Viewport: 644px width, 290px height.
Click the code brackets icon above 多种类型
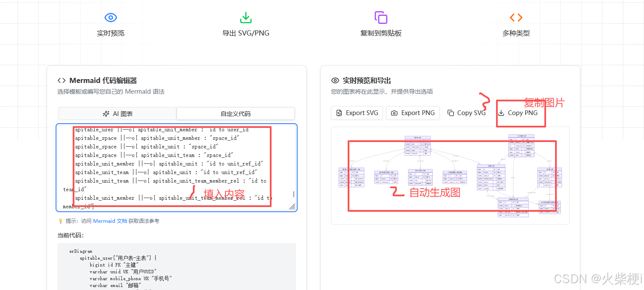516,18
